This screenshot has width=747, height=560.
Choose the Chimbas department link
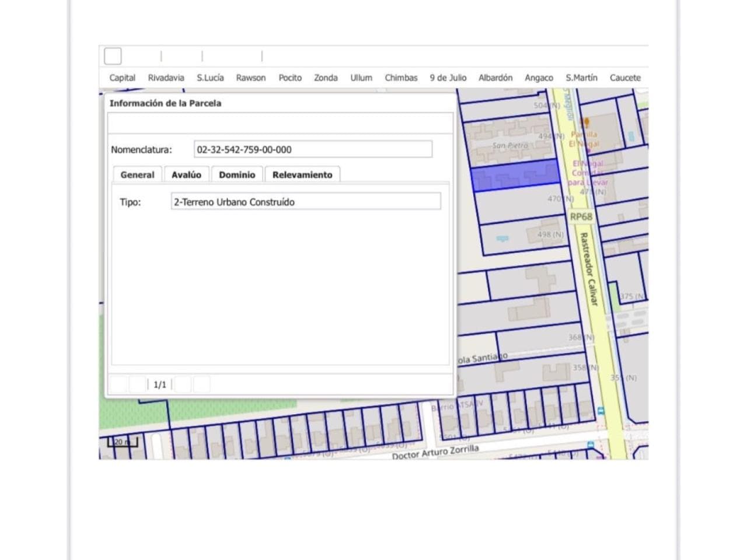(x=401, y=78)
